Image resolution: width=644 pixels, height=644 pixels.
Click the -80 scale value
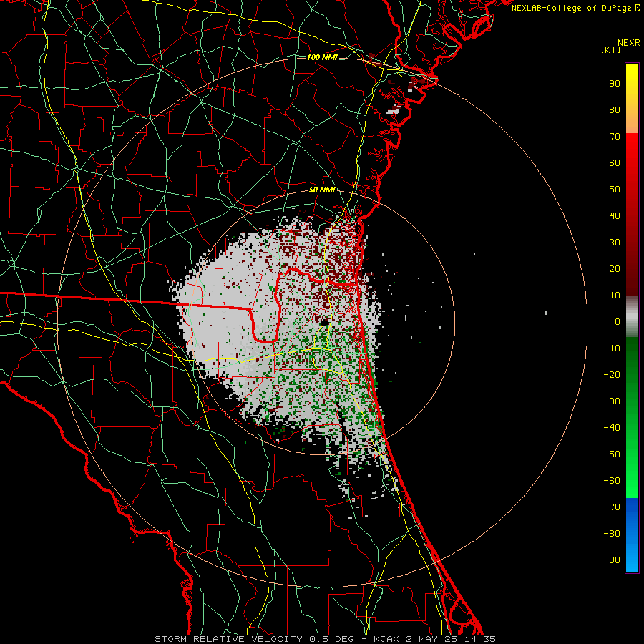coord(612,534)
